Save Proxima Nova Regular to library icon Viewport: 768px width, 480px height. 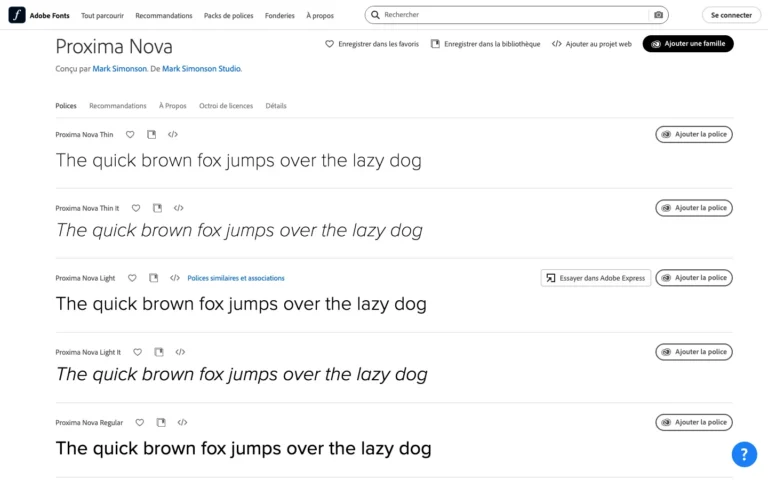[x=161, y=423]
